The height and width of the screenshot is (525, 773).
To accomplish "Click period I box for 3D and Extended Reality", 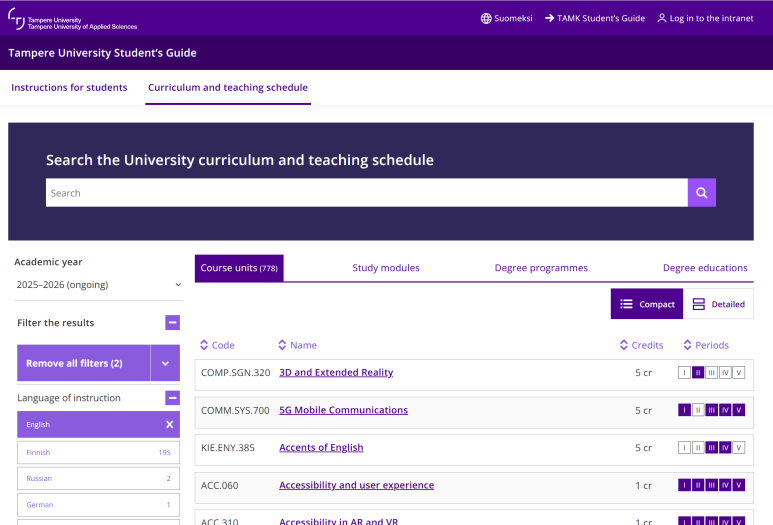I will 684,373.
